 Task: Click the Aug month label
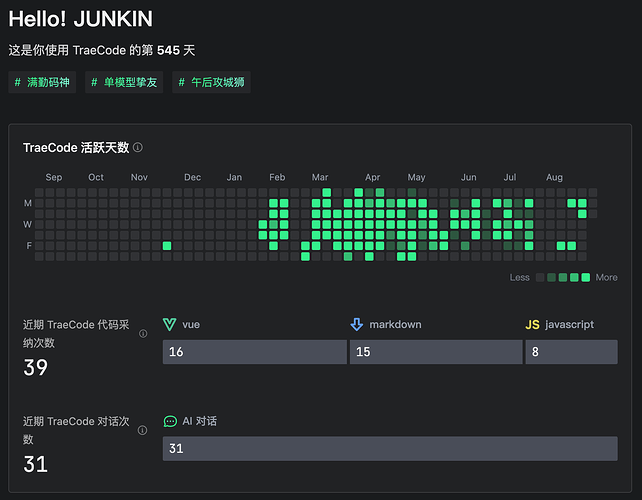pos(554,177)
